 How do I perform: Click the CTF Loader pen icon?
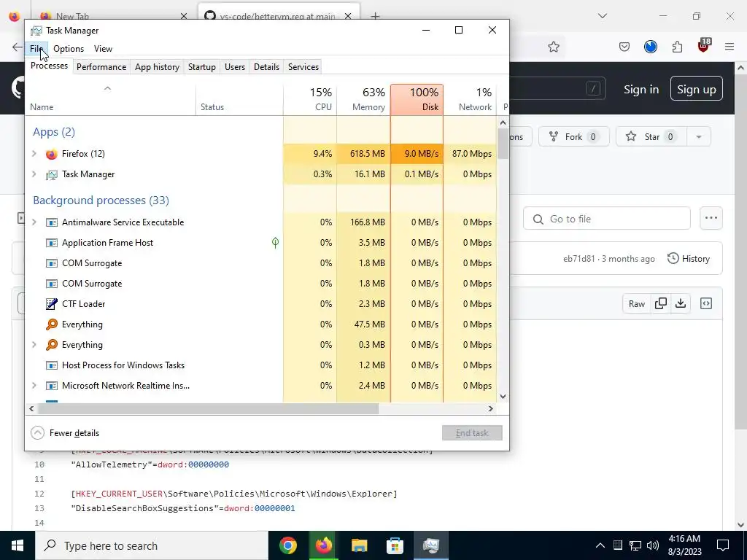coord(52,304)
